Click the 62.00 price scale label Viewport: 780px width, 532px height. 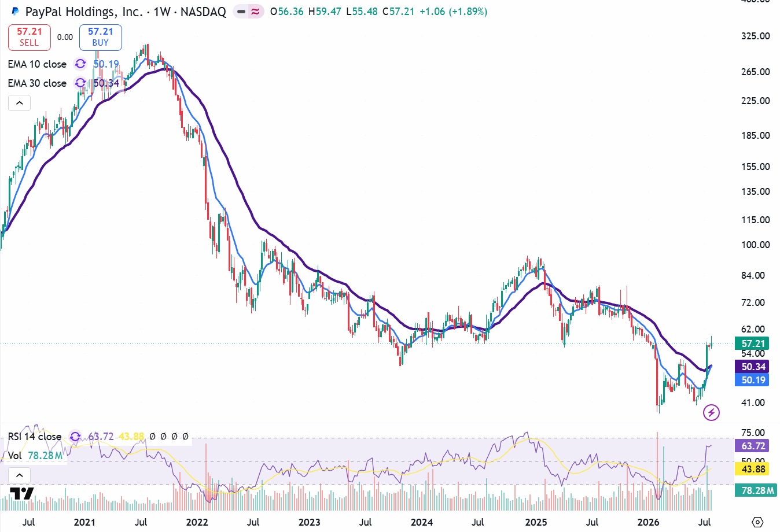click(x=753, y=330)
